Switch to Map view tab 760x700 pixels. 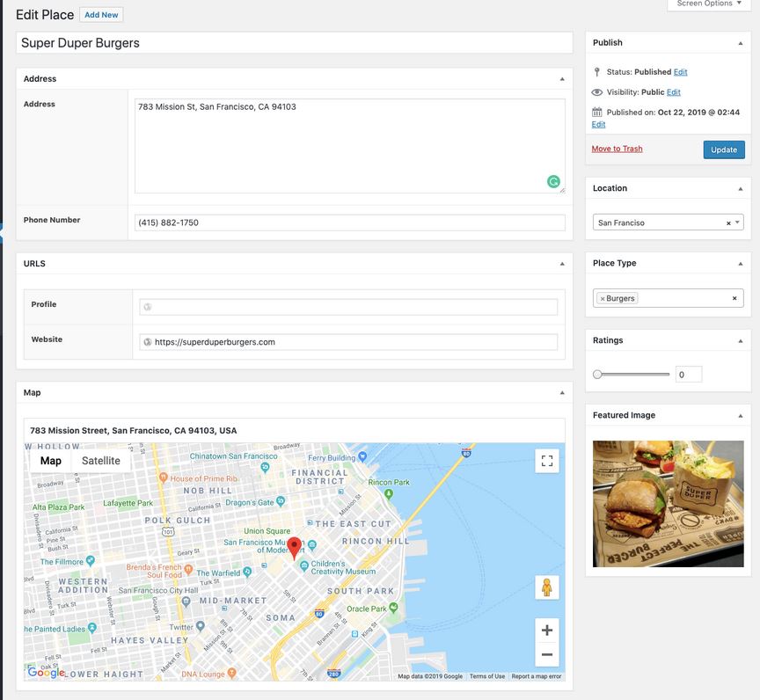click(51, 461)
